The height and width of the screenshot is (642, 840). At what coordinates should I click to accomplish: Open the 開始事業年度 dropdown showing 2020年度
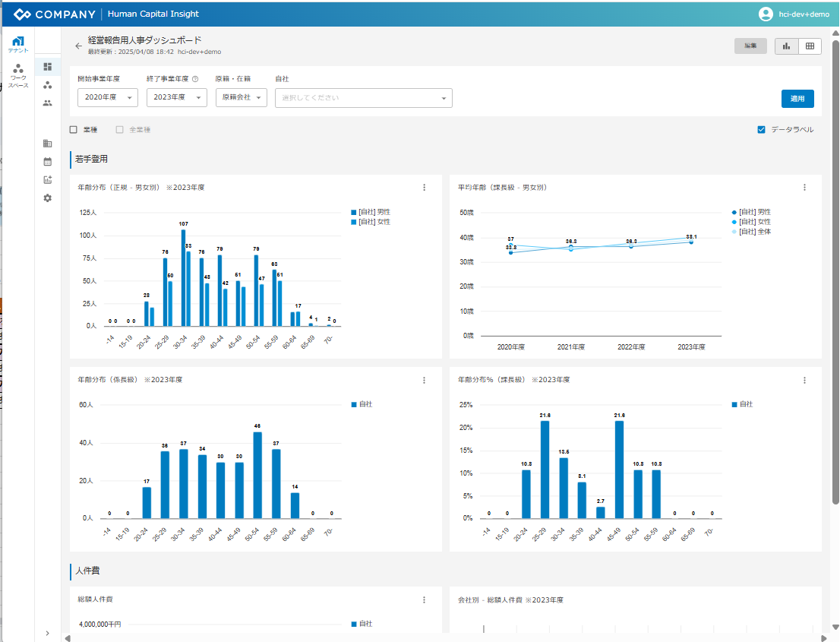coord(108,98)
